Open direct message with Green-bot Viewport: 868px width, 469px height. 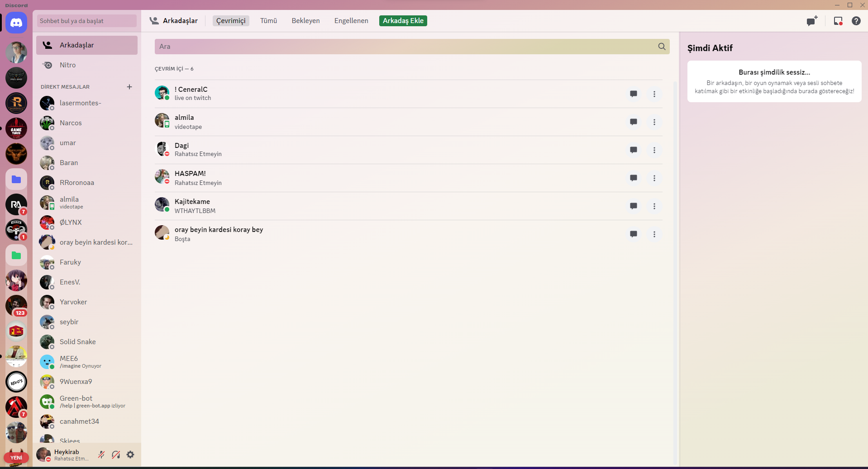(x=87, y=402)
